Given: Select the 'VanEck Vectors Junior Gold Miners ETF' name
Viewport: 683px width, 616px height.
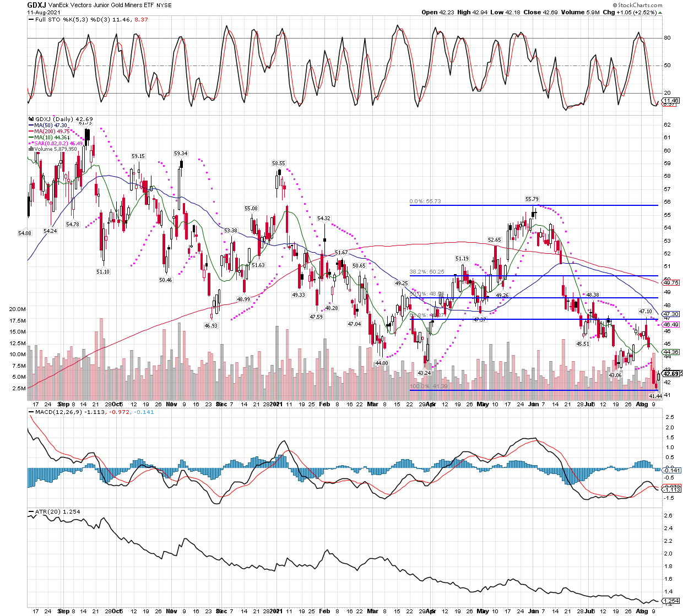Looking at the screenshot, I should tap(101, 5).
